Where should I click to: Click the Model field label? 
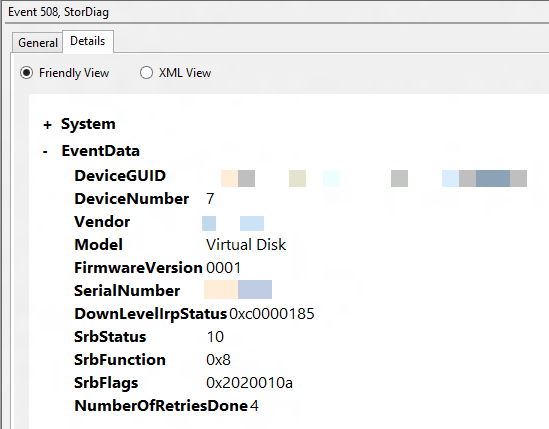coord(98,244)
